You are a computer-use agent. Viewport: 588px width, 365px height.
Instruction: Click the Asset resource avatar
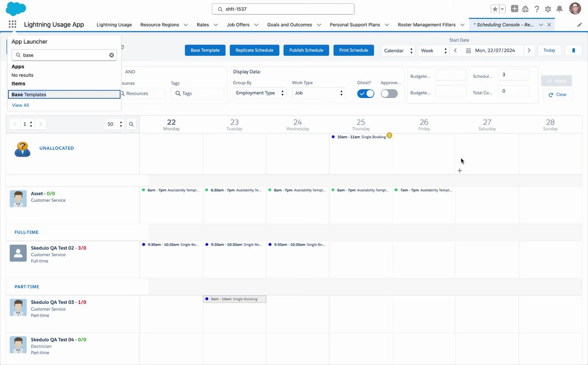[18, 199]
